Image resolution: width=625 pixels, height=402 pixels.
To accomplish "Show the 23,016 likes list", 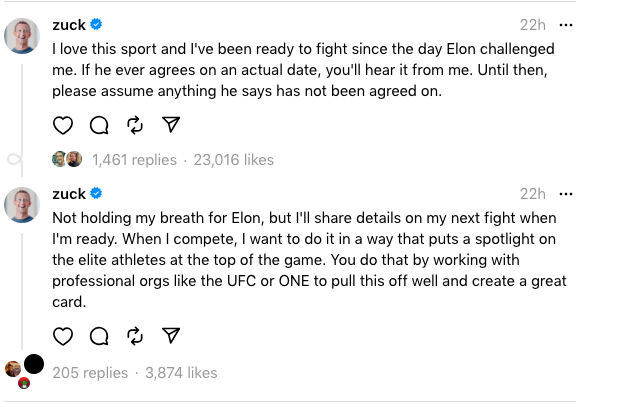I will point(232,160).
